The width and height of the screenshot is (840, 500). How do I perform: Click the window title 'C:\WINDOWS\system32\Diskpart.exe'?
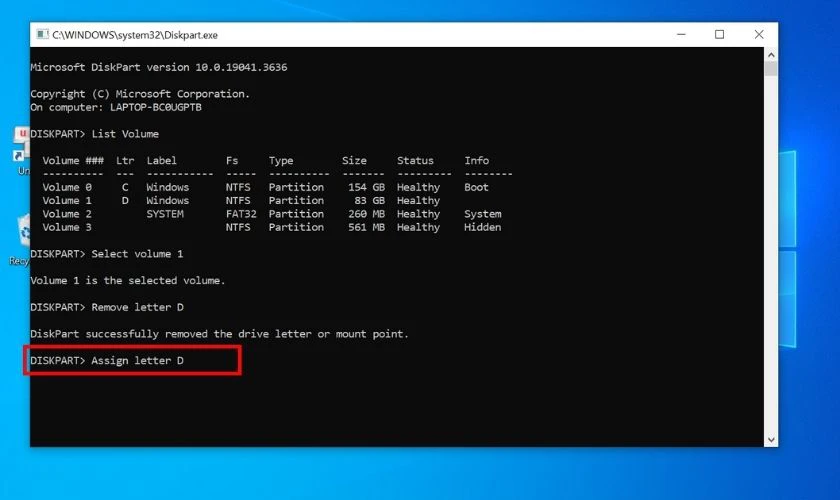coord(135,35)
